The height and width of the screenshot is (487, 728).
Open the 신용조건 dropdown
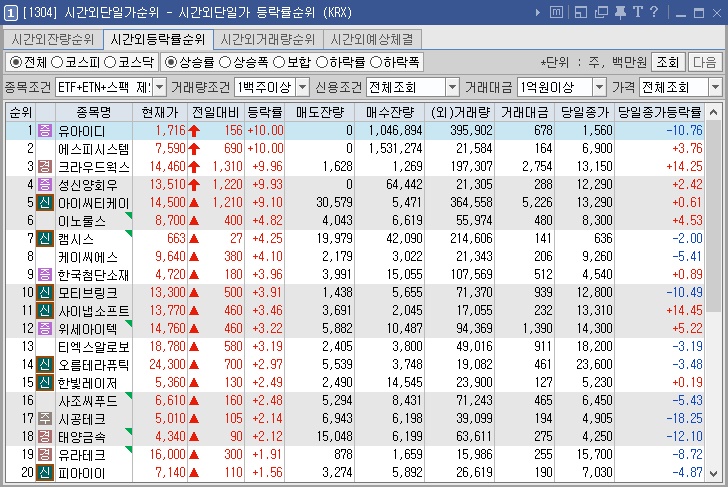click(452, 87)
